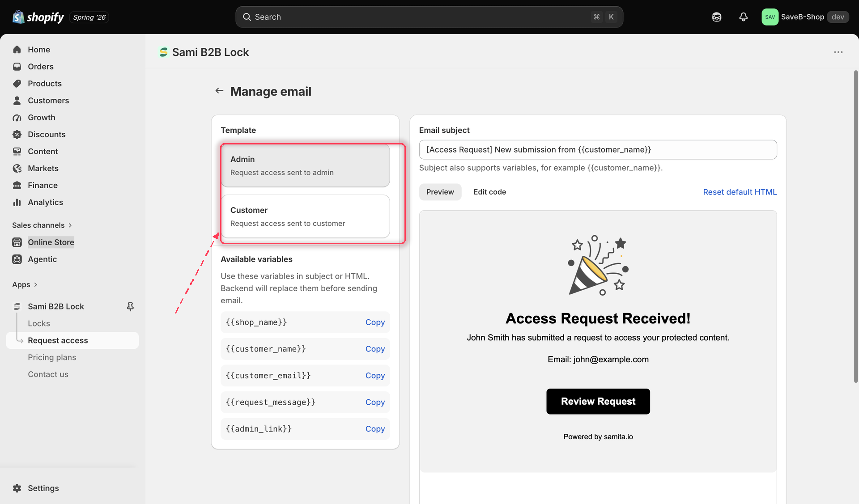Click the dev badge next to SaveB-Shop

tap(838, 17)
